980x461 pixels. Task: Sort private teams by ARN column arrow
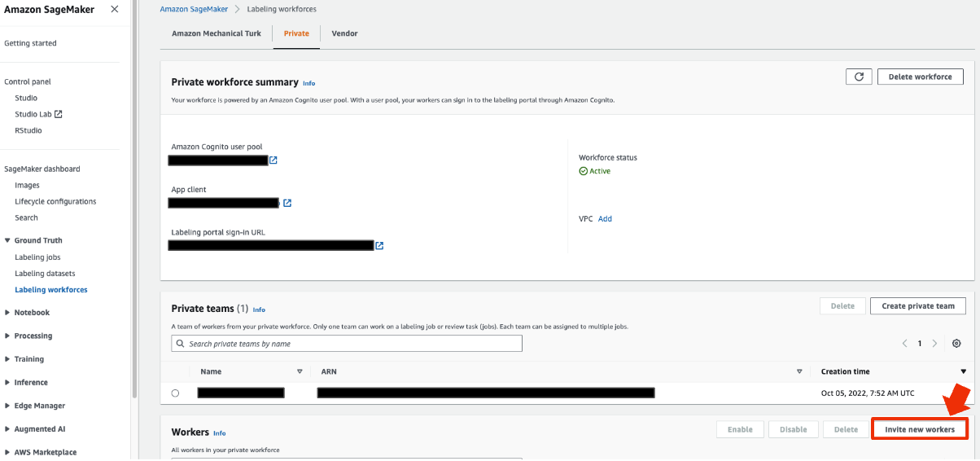tap(799, 371)
